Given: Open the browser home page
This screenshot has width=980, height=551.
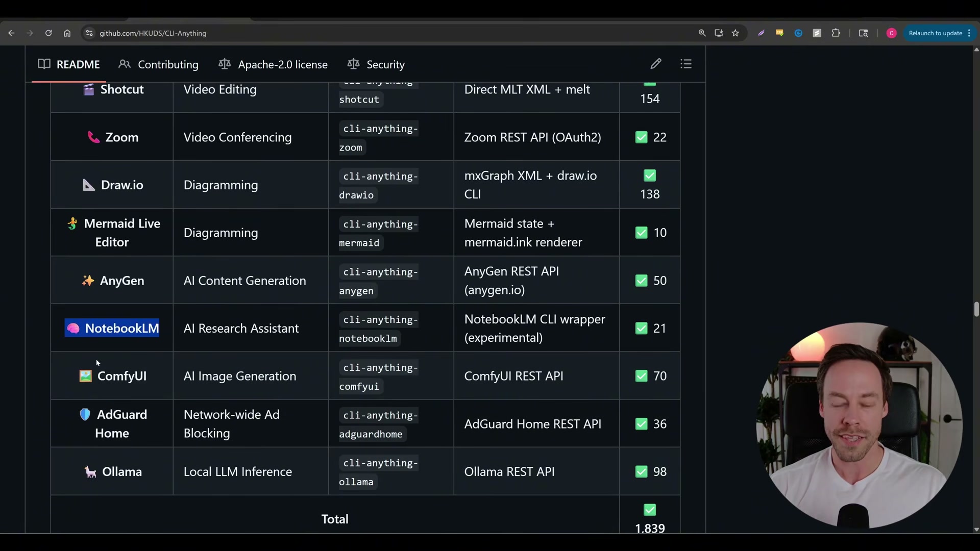Looking at the screenshot, I should coord(67,33).
